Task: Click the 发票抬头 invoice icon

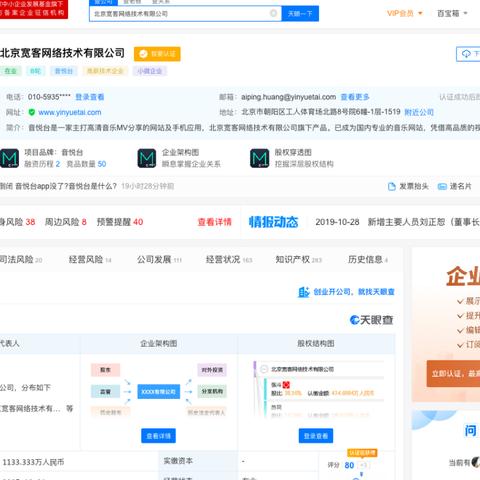Action: (x=392, y=187)
